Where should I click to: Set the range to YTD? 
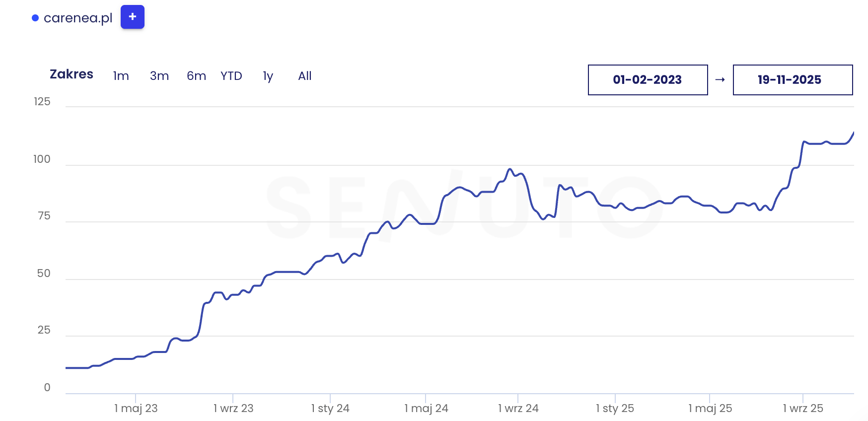point(231,76)
